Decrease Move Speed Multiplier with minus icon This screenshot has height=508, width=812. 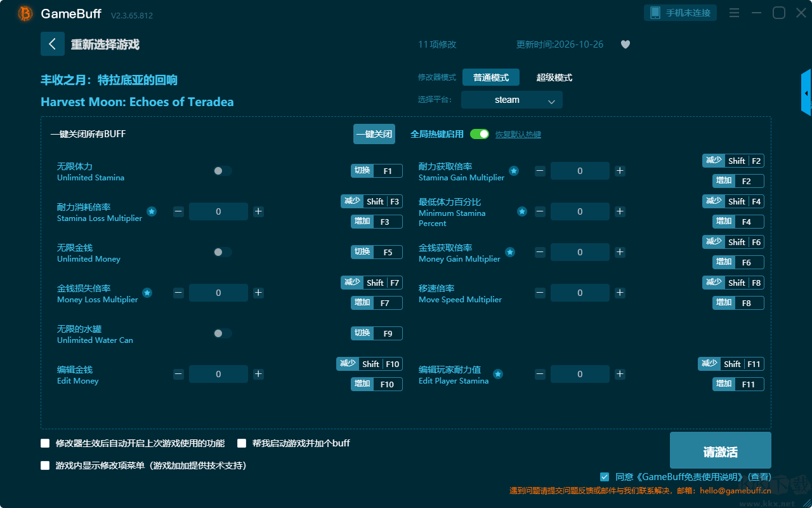(540, 293)
